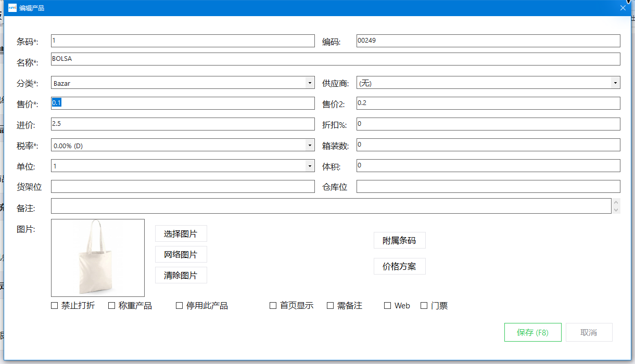This screenshot has height=364, width=635.
Task: Click the 备注 scrollbar down arrow
Action: click(x=616, y=210)
